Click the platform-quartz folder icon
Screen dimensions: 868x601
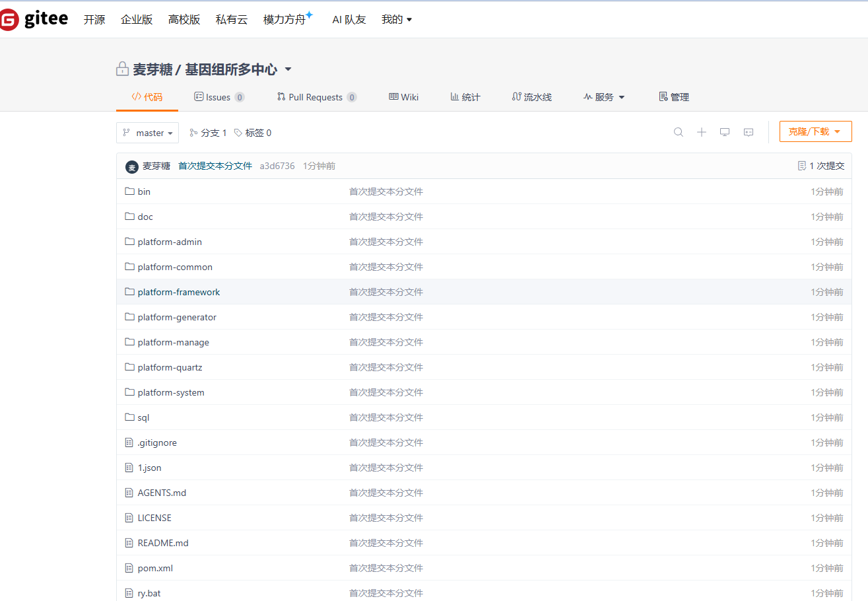[x=129, y=367]
